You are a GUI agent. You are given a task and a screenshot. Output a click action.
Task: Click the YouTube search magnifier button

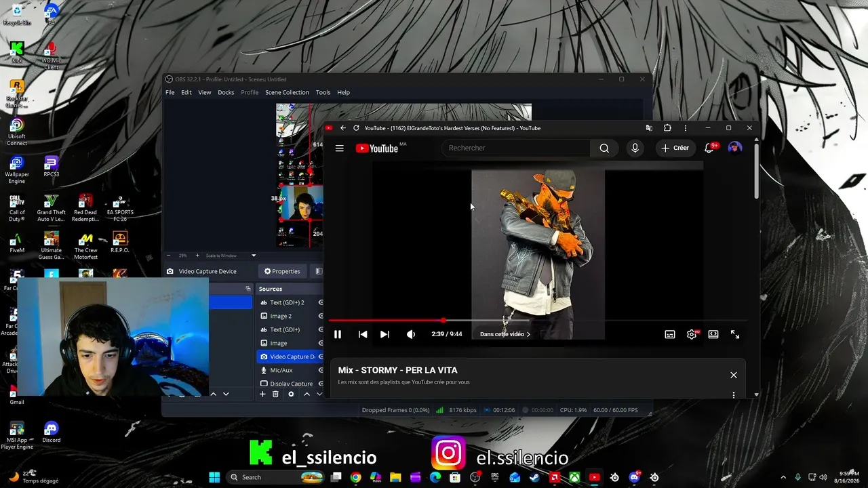[604, 148]
